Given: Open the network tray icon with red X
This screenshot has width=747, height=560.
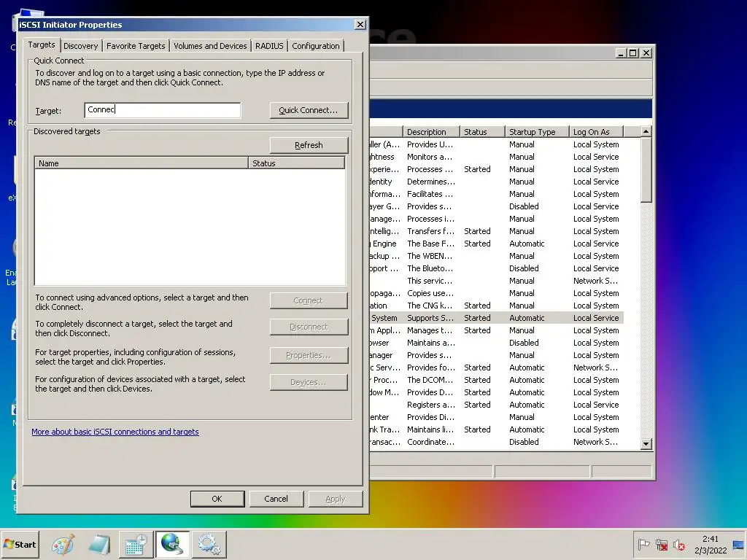Looking at the screenshot, I should [661, 544].
